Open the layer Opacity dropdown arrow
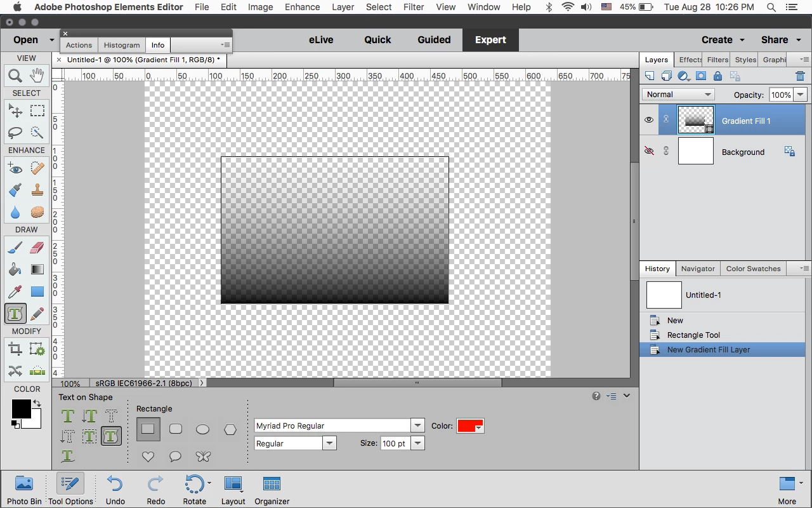 pos(801,95)
